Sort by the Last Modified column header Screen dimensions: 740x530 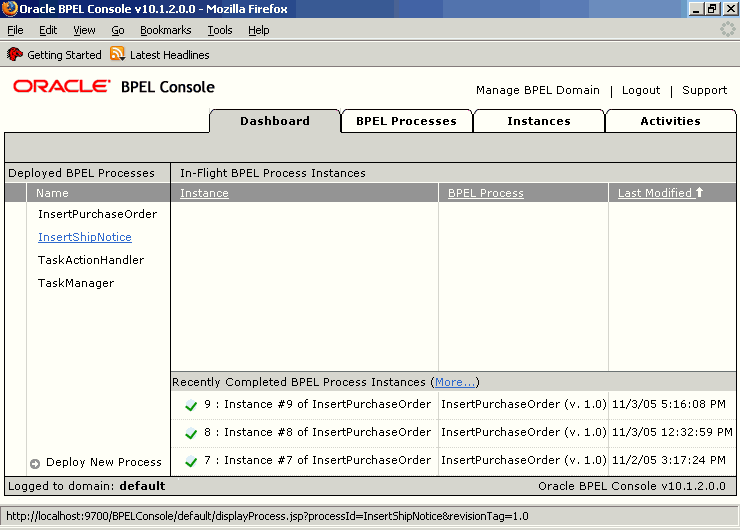pos(655,193)
